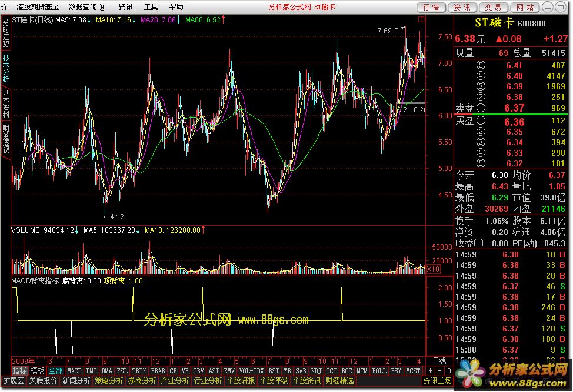Click the 0 button beside indicator tabs
This screenshot has width=573, height=392.
point(449,371)
